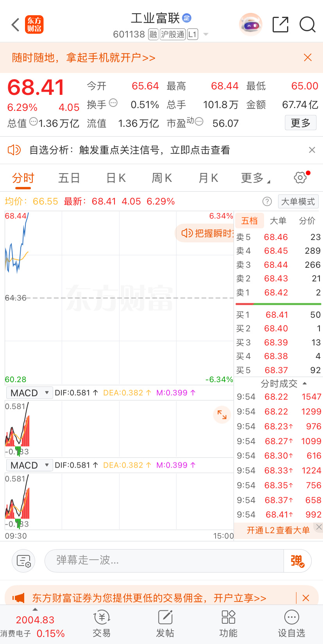Image resolution: width=323 pixels, height=644 pixels.
Task: Select the 分价 tab
Action: tap(307, 221)
